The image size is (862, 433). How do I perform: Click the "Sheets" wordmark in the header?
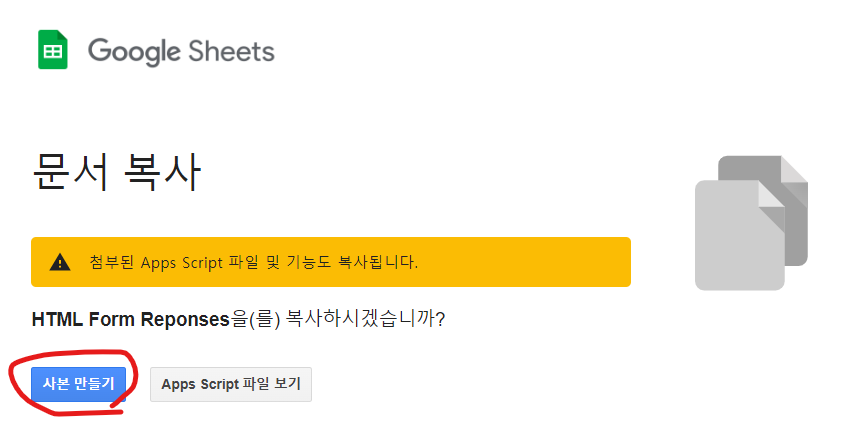click(x=231, y=51)
